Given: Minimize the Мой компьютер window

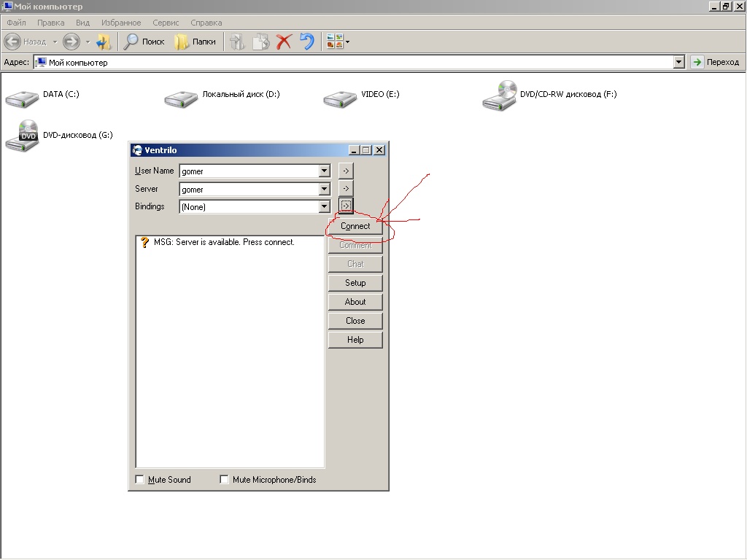Looking at the screenshot, I should tap(713, 6).
